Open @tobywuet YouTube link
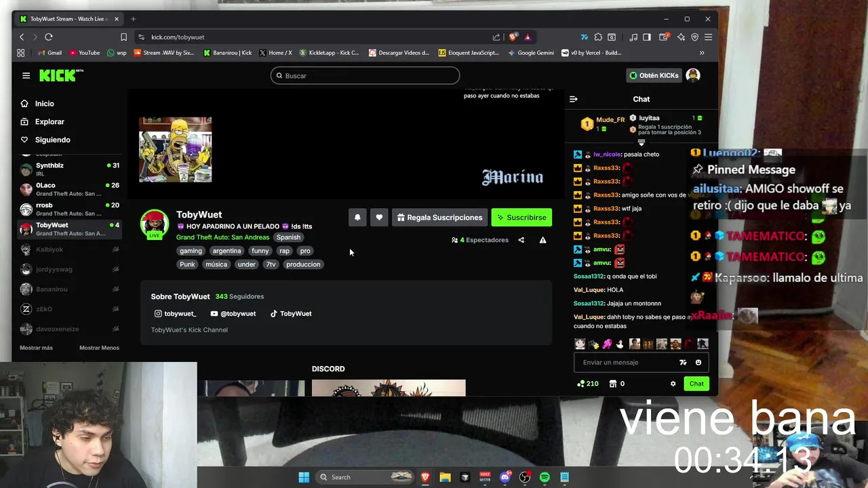This screenshot has width=868, height=488. point(233,314)
